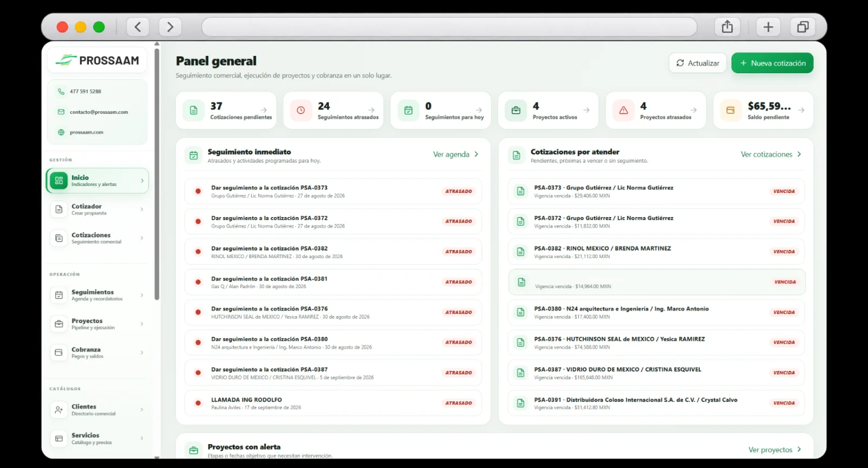Click the Actualizar refresh button

[x=698, y=63]
